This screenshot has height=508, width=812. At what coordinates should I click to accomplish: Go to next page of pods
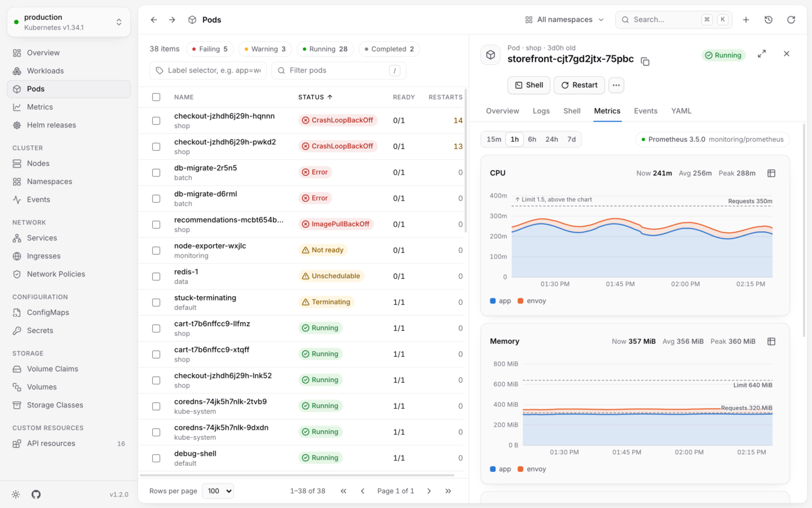coord(429,491)
